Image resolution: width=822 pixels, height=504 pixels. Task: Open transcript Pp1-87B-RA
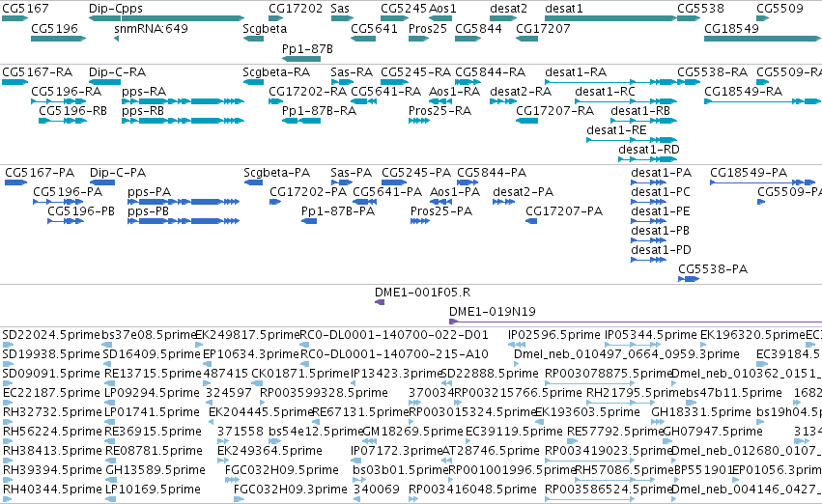click(320, 111)
